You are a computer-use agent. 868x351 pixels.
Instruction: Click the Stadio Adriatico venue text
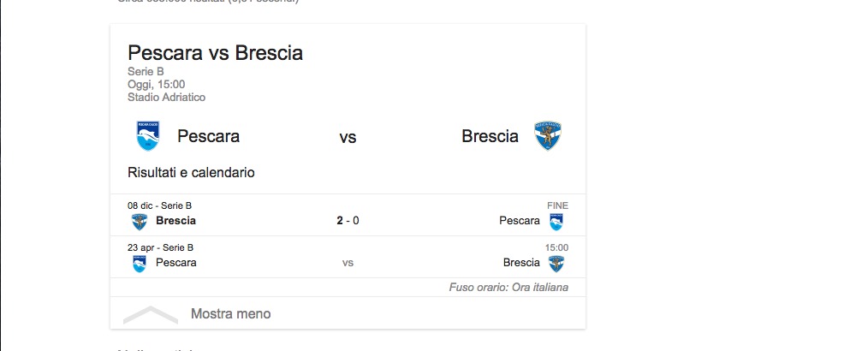[166, 98]
